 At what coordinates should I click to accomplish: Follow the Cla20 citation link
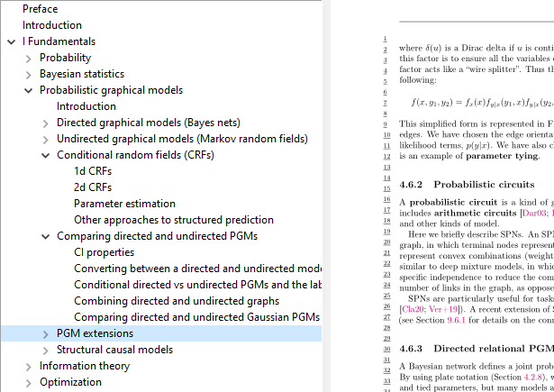(x=413, y=309)
